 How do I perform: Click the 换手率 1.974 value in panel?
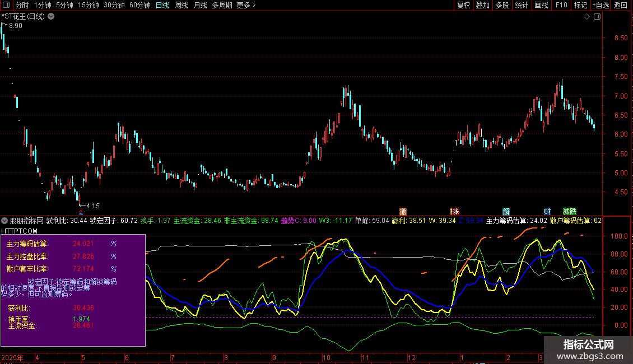(x=81, y=319)
